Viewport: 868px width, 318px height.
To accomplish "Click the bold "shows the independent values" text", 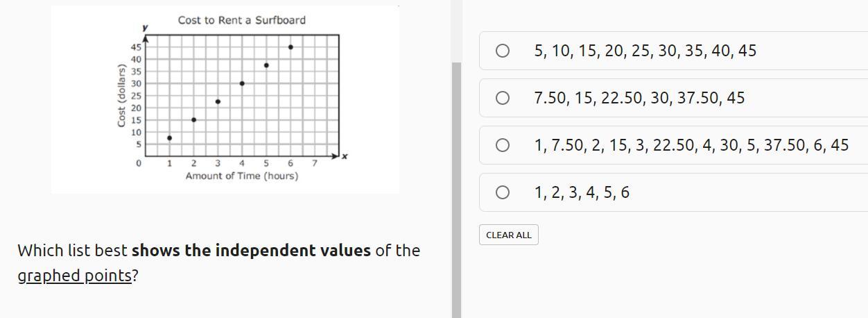I will coord(251,251).
